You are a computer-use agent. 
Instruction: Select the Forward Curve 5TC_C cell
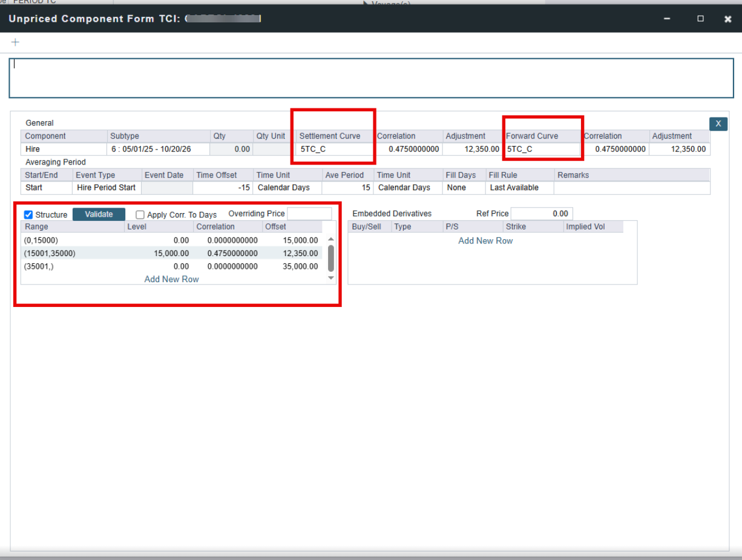click(x=542, y=149)
